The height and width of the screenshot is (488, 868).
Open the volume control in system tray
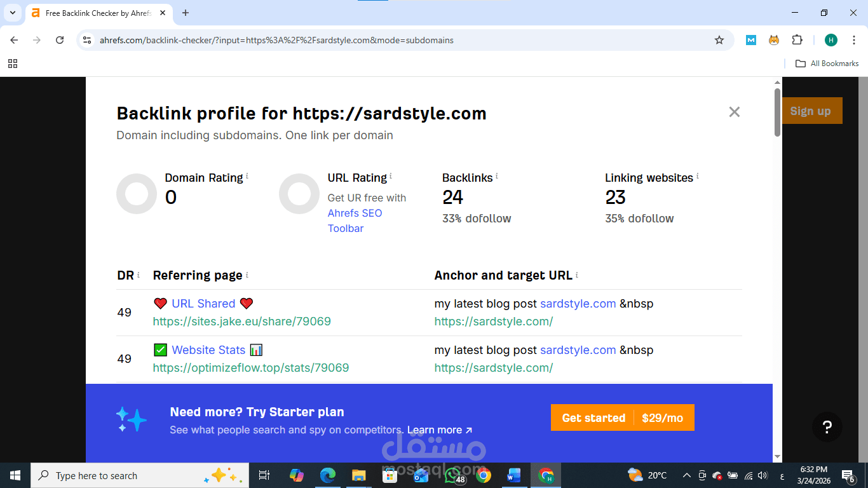(x=763, y=475)
